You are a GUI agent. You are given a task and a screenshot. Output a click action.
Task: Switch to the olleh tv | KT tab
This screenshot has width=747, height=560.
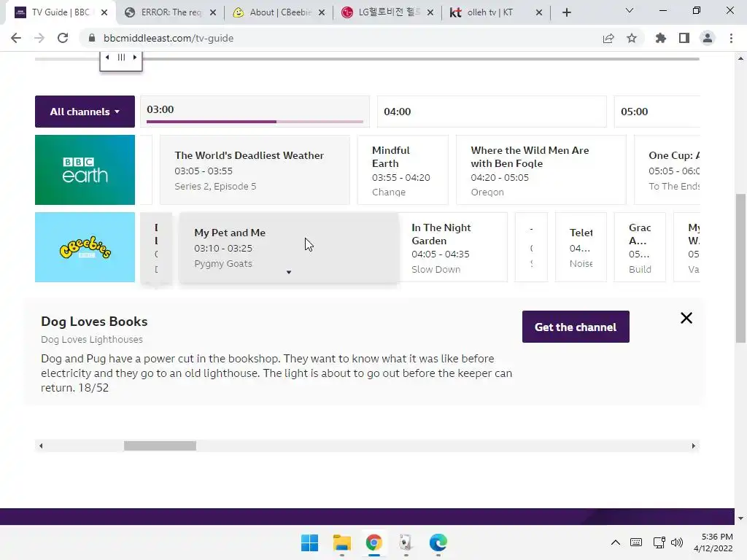pyautogui.click(x=495, y=12)
